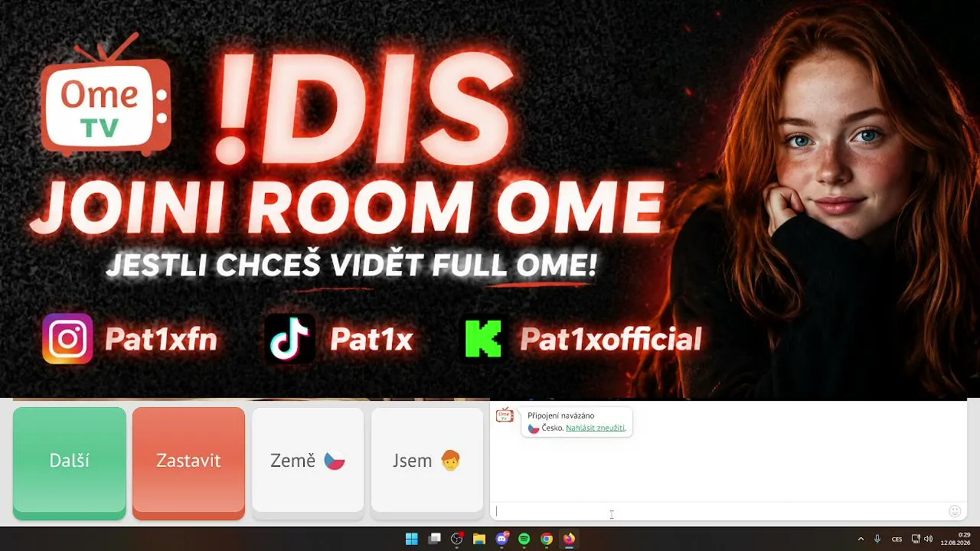Viewport: 980px width, 551px height.
Task: Open the Země country selector
Action: (x=308, y=461)
